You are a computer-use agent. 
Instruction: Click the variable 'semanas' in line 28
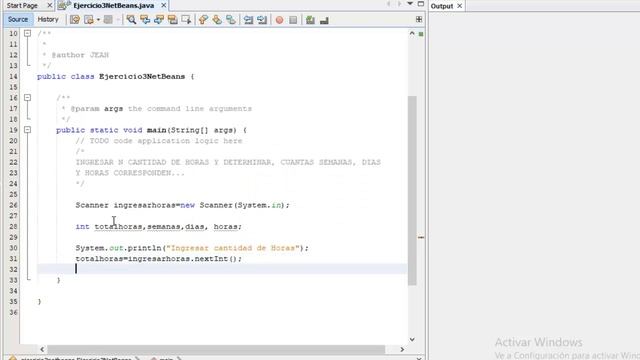coord(164,227)
